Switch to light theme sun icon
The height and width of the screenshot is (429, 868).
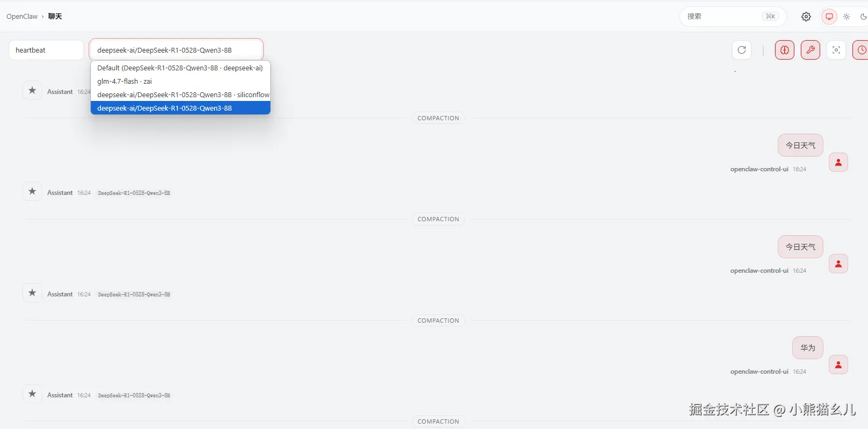[847, 17]
